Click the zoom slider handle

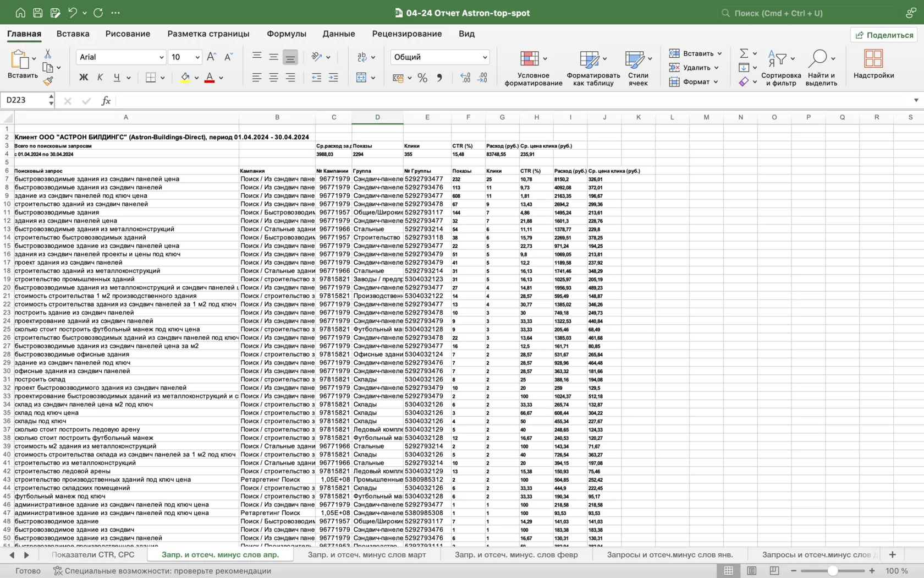[833, 571]
